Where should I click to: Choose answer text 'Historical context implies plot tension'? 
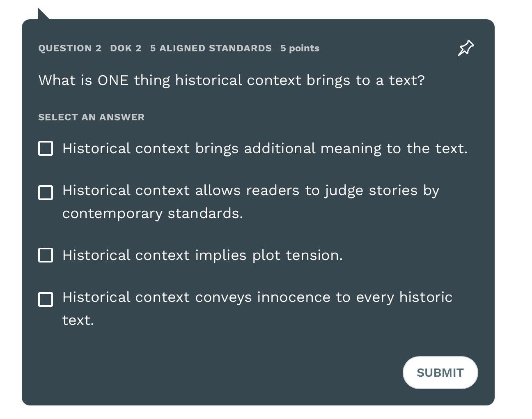pos(202,255)
